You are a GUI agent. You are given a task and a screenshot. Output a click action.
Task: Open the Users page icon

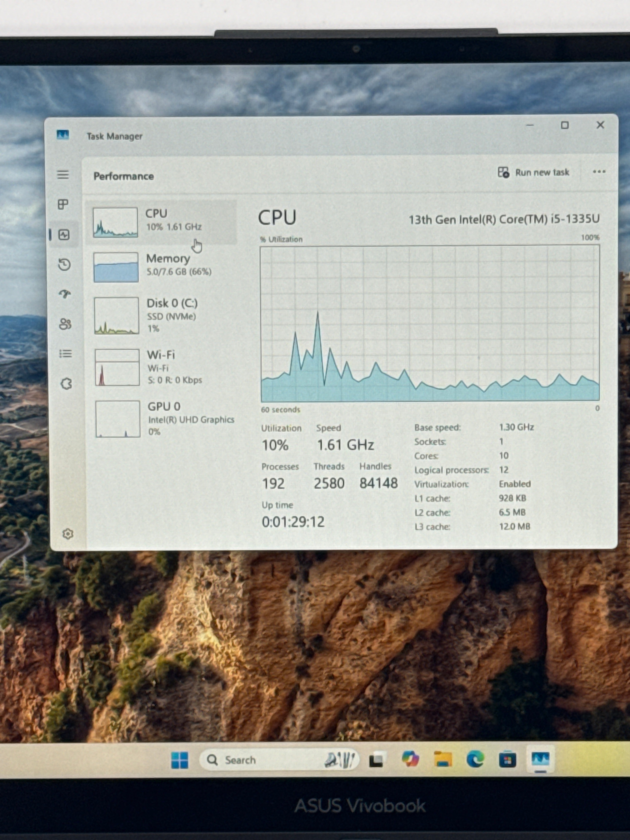click(65, 324)
